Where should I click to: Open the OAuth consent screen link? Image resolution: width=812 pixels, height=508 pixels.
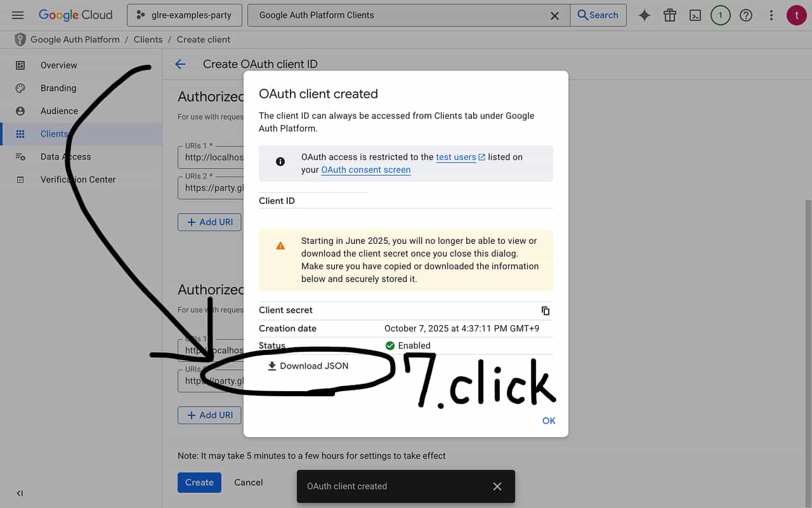coord(365,170)
